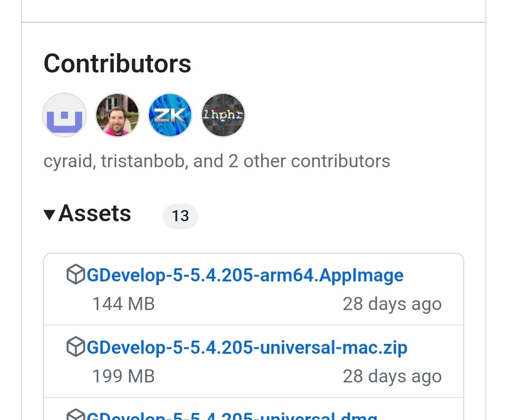
Task: Click tristanbob's profile photo
Action: click(117, 115)
